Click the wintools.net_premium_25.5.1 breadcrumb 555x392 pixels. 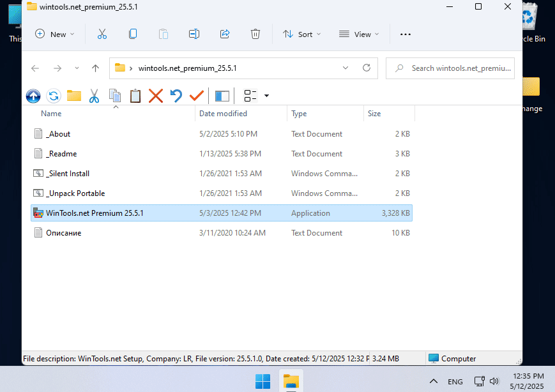pos(188,68)
